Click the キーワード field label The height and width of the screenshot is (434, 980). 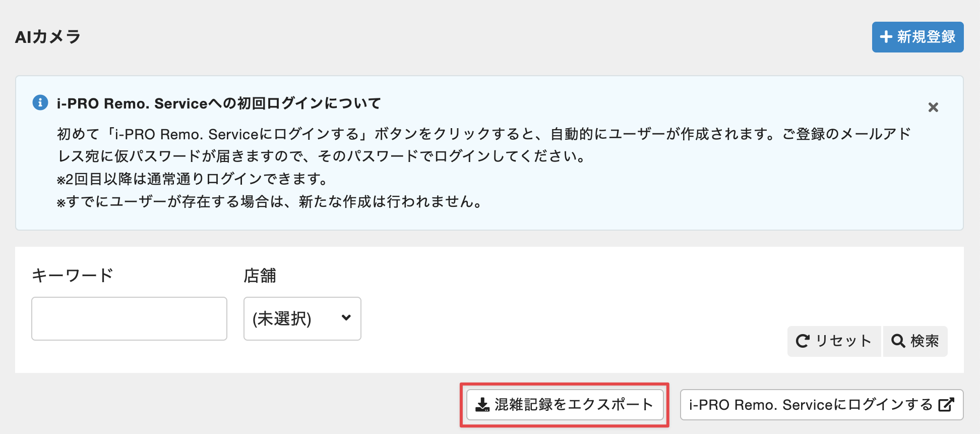click(73, 276)
